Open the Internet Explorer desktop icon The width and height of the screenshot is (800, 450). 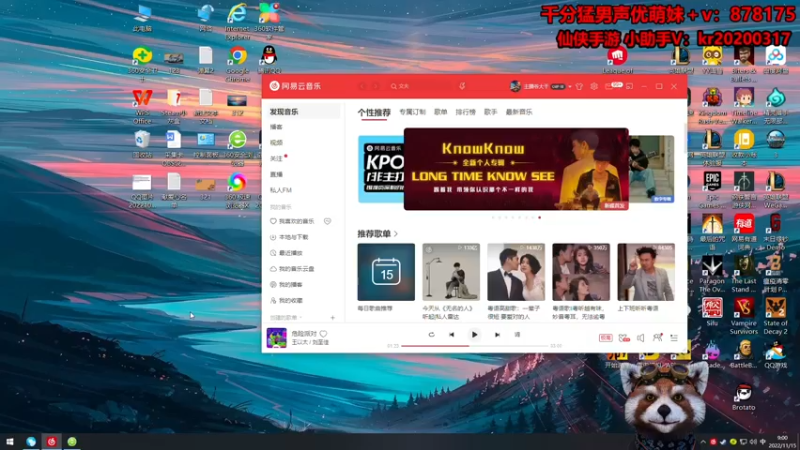click(237, 21)
